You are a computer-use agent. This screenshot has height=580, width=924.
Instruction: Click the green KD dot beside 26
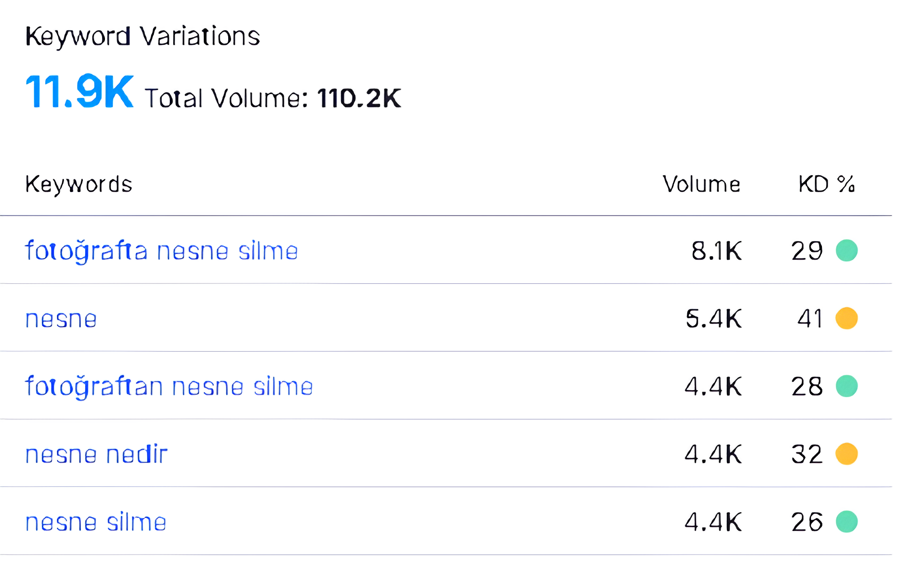tap(846, 522)
